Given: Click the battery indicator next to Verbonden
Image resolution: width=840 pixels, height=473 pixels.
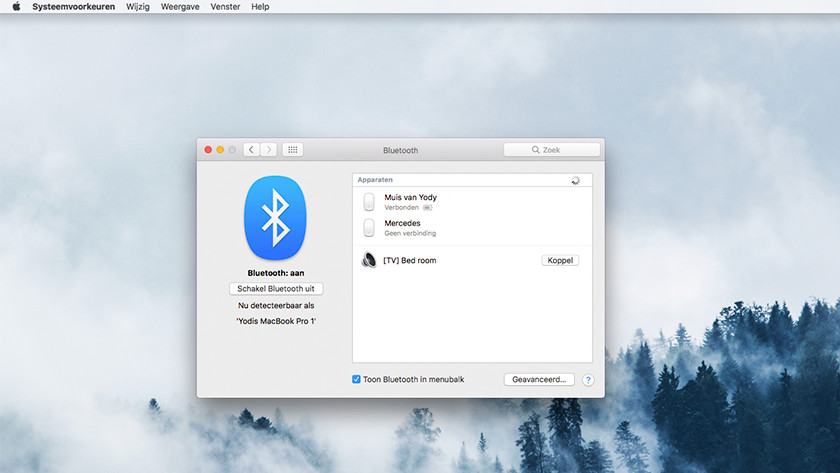Looking at the screenshot, I should pos(428,207).
